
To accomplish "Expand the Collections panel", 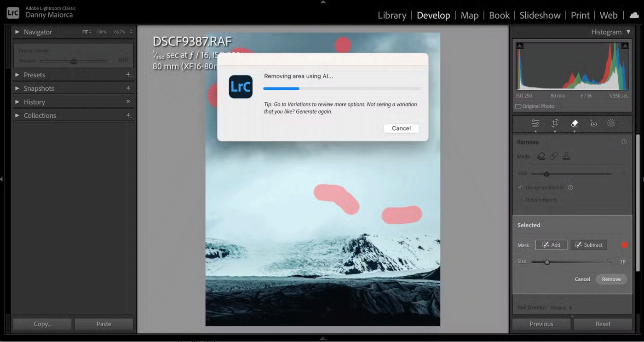I will coord(17,116).
